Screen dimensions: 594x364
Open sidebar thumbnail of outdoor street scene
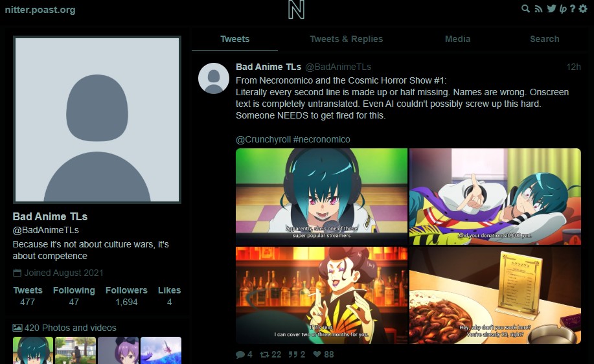(x=75, y=350)
